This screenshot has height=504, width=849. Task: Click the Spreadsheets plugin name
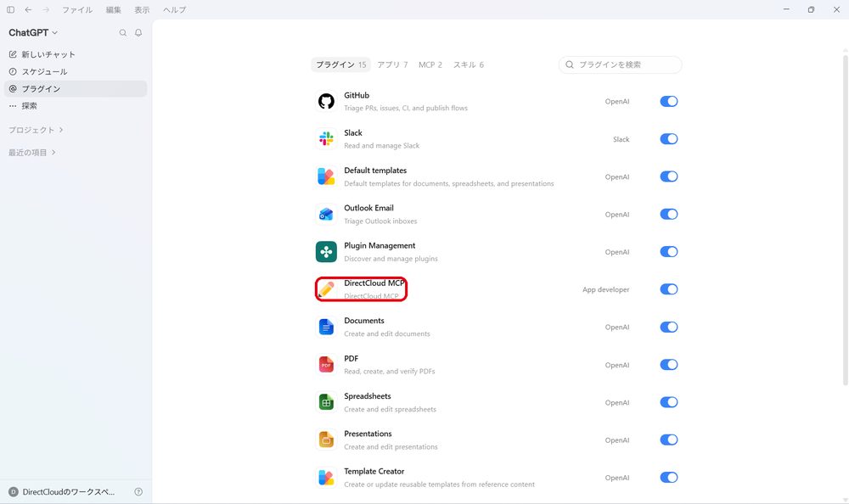[367, 396]
